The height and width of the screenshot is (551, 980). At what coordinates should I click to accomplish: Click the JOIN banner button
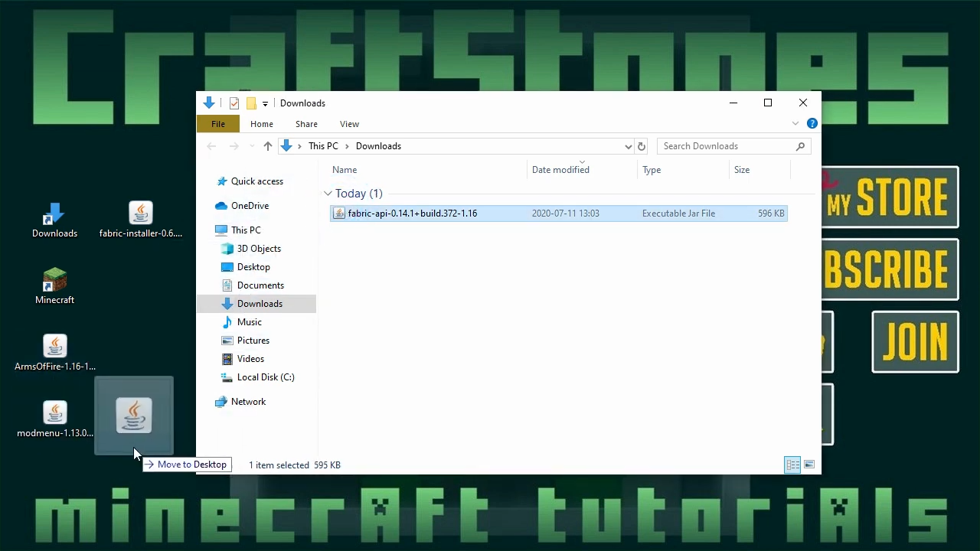[916, 341]
